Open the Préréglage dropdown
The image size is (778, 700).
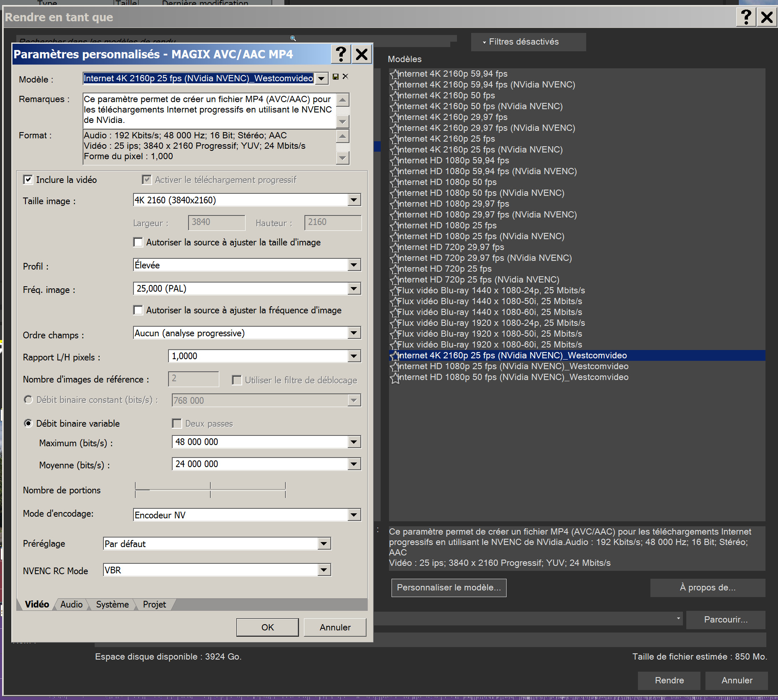click(x=324, y=544)
